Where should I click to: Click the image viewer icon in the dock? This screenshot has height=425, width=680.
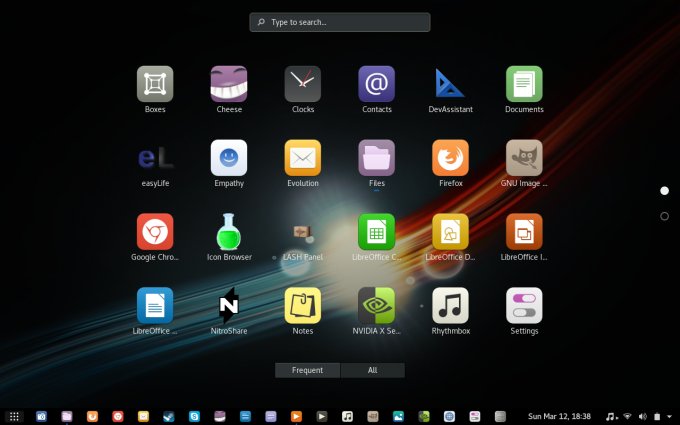(x=398, y=416)
